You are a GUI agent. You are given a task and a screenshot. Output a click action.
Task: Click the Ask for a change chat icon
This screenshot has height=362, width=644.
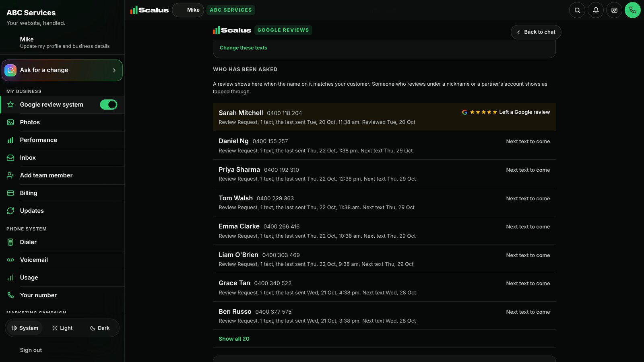tap(10, 70)
